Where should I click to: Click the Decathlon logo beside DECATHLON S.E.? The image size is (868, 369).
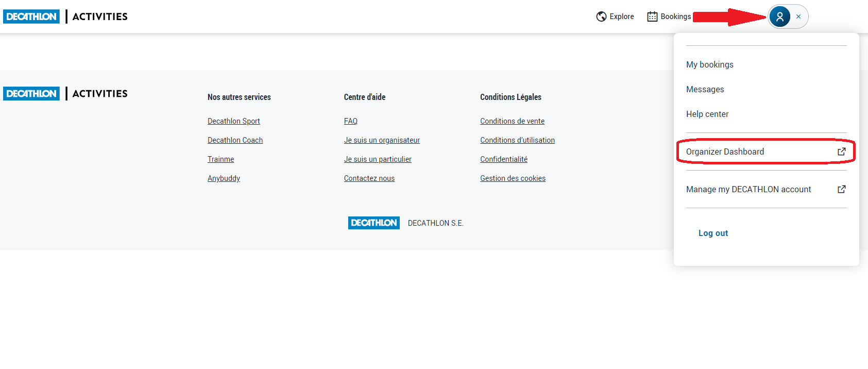373,223
